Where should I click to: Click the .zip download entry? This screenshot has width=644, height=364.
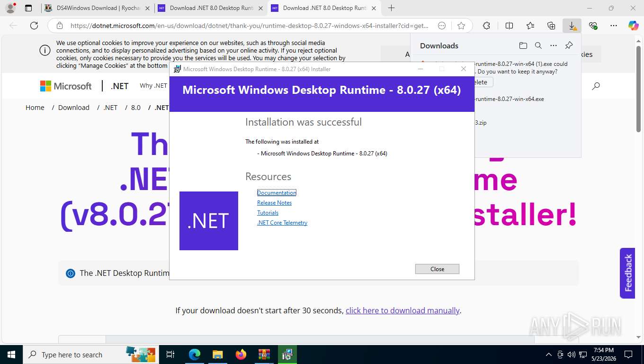[480, 123]
